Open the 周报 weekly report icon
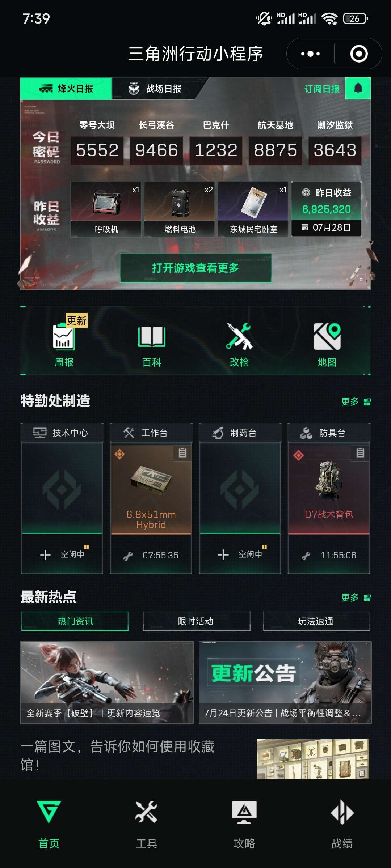This screenshot has width=391, height=868. coord(64,337)
